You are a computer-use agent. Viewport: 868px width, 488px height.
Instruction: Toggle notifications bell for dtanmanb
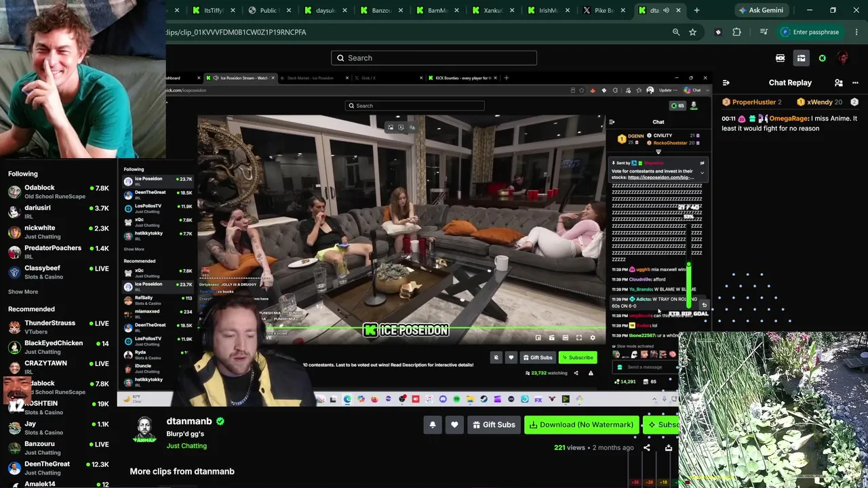click(433, 425)
